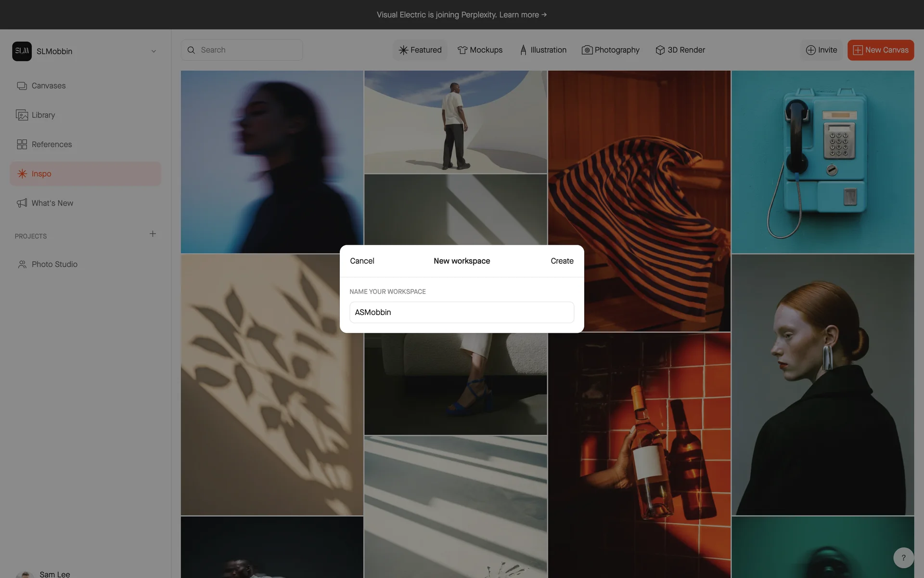Click Create in New workspace dialog

point(562,261)
